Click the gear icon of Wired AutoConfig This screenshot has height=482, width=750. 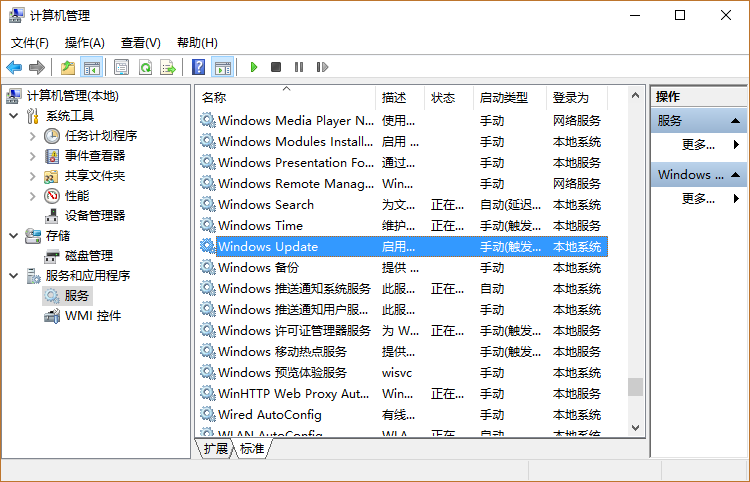[x=208, y=414]
